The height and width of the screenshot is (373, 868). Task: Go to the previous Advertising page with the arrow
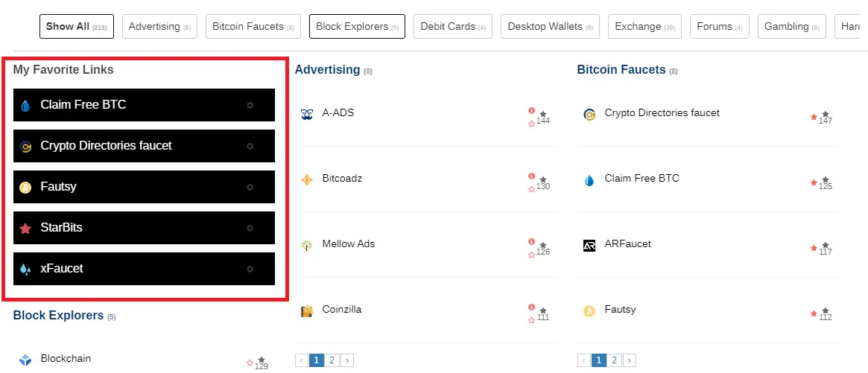302,361
